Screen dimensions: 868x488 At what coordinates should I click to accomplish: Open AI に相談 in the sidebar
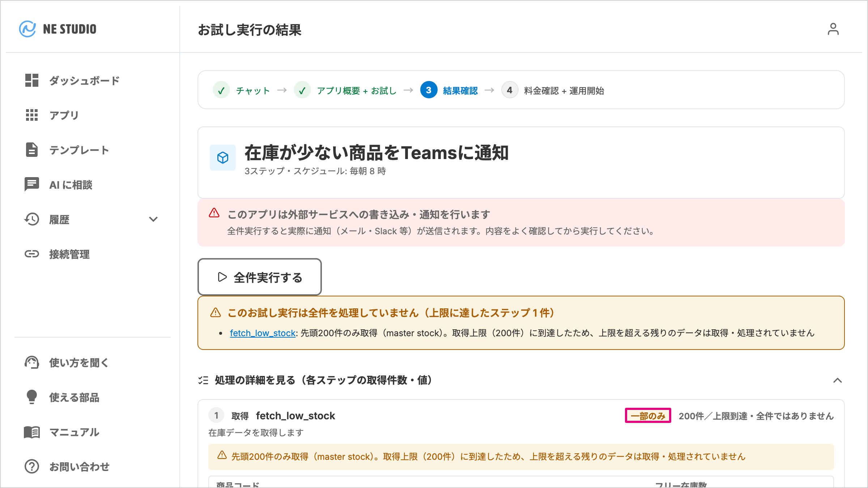93,184
